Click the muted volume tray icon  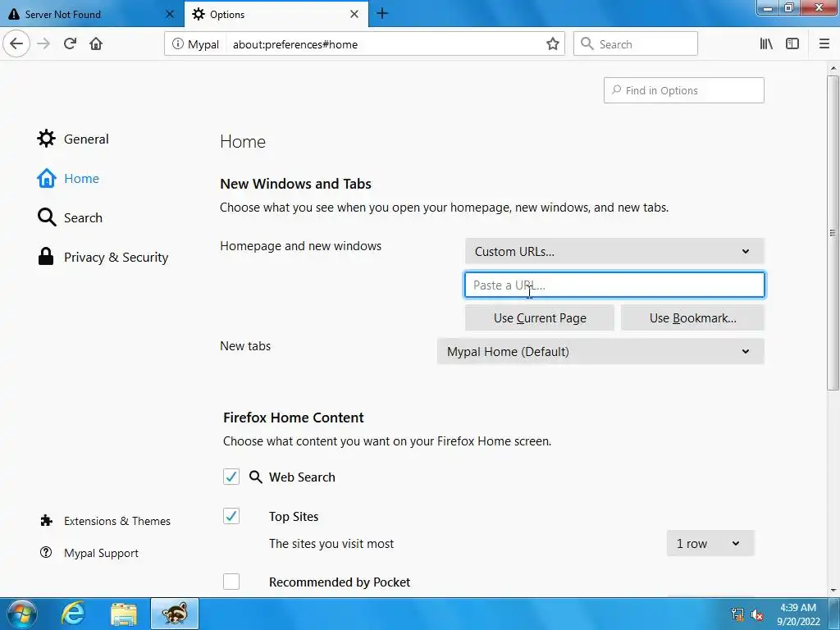coord(757,614)
